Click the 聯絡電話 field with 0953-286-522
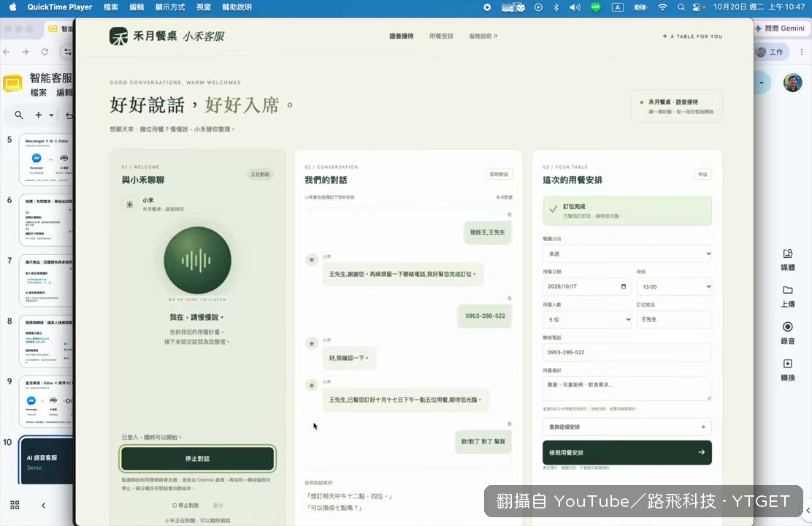The width and height of the screenshot is (812, 526). (627, 352)
